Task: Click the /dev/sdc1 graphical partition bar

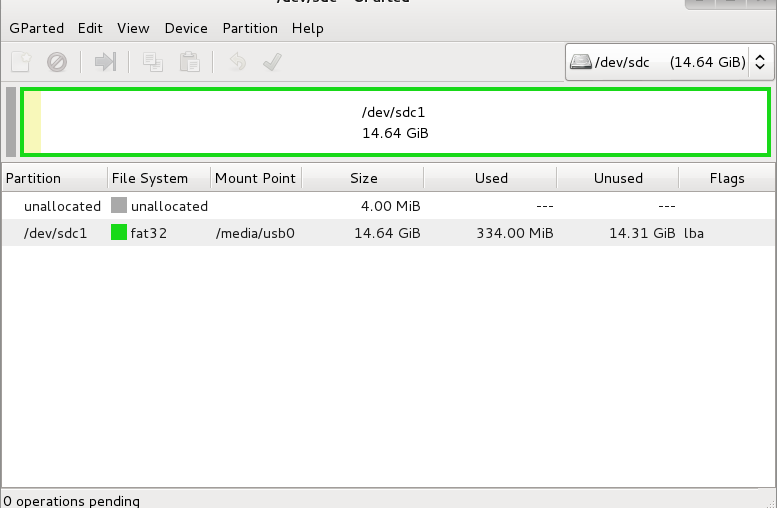Action: tap(395, 122)
